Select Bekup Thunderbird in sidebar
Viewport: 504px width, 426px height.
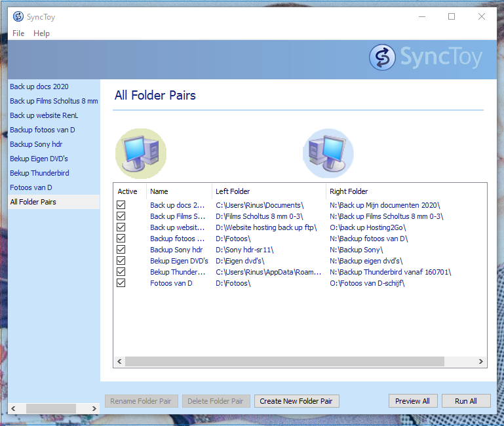click(x=39, y=173)
